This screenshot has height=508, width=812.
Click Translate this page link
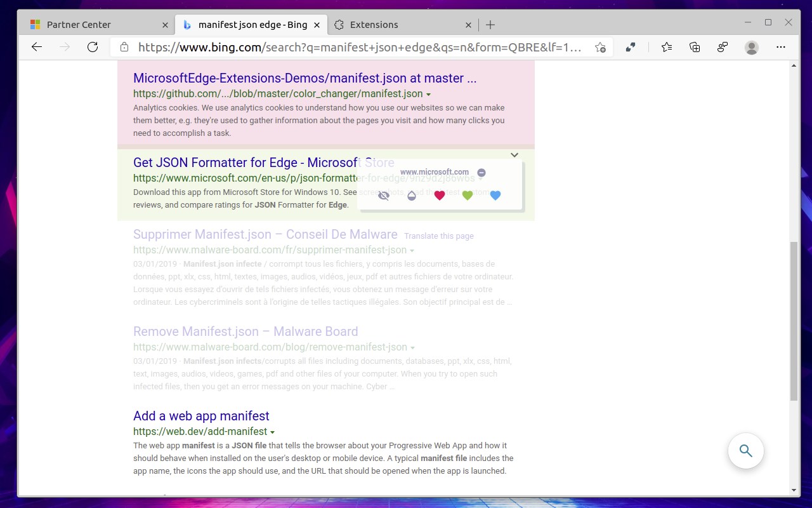click(x=439, y=236)
